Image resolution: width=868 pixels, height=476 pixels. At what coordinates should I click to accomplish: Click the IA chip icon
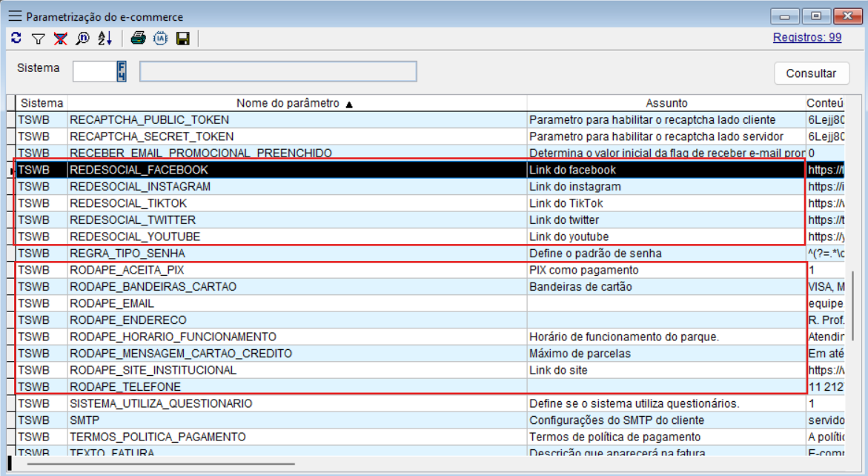coord(160,39)
